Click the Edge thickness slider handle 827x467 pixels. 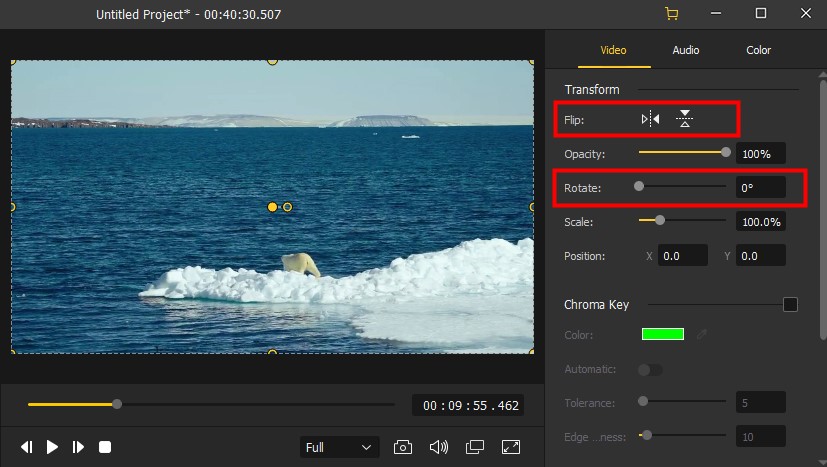tap(647, 435)
